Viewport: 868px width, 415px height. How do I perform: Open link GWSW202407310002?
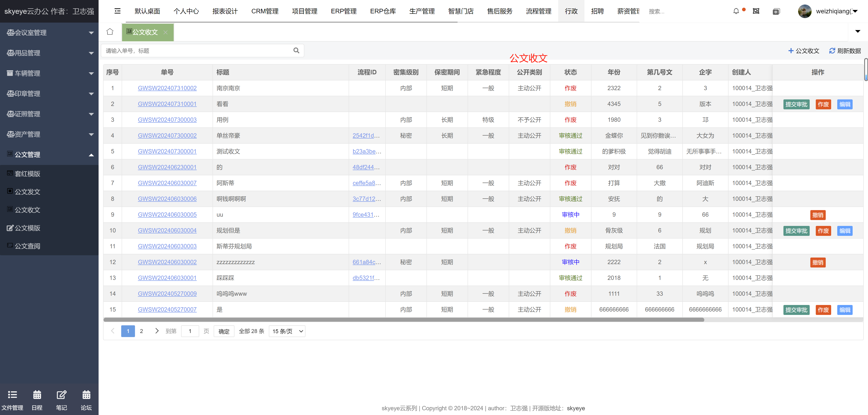[x=167, y=88]
